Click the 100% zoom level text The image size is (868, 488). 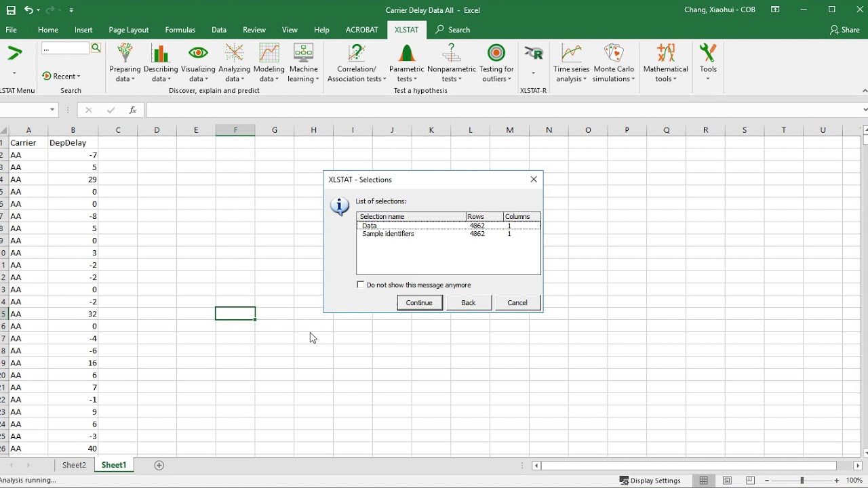click(854, 481)
